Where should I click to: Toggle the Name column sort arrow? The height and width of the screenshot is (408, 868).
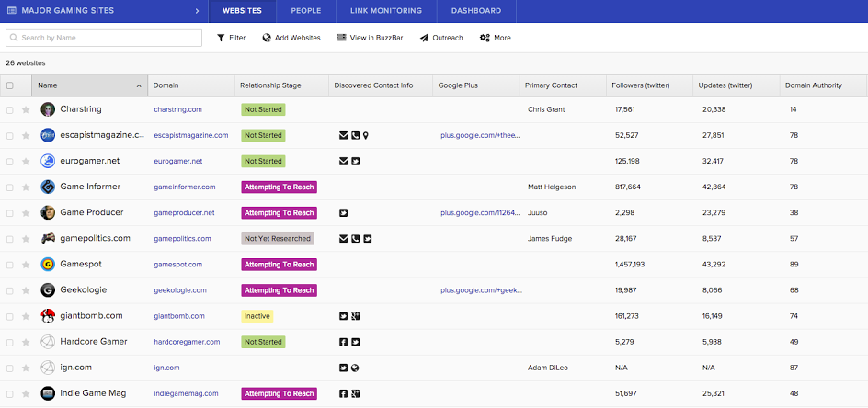coord(139,85)
